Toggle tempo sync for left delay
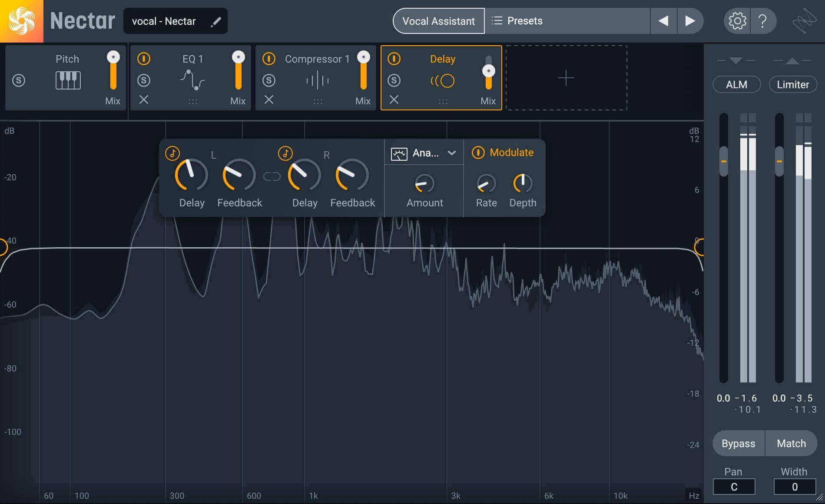825x504 pixels. (172, 153)
